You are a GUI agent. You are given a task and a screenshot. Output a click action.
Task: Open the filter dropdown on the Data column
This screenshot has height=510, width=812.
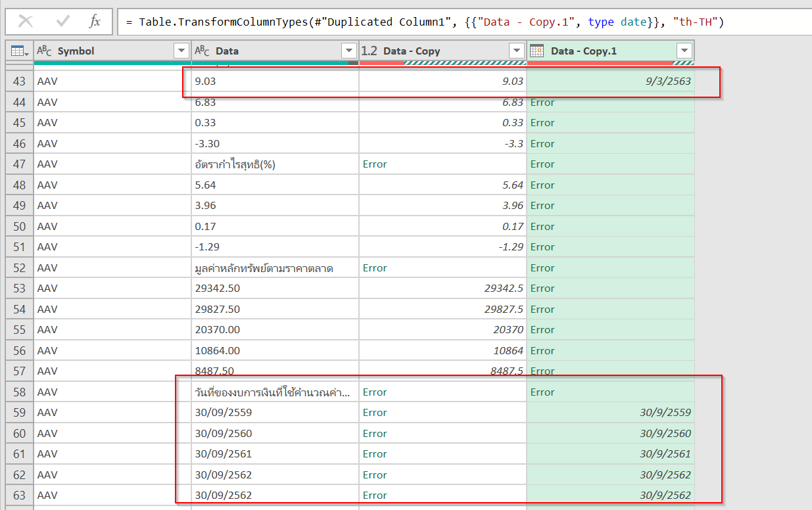pos(348,51)
